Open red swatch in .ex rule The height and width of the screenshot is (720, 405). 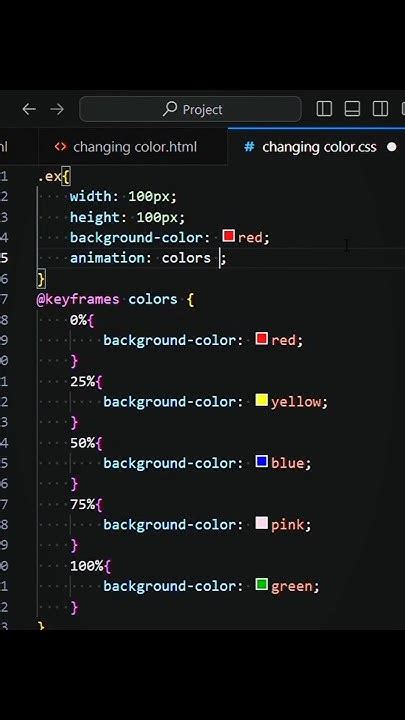point(229,236)
